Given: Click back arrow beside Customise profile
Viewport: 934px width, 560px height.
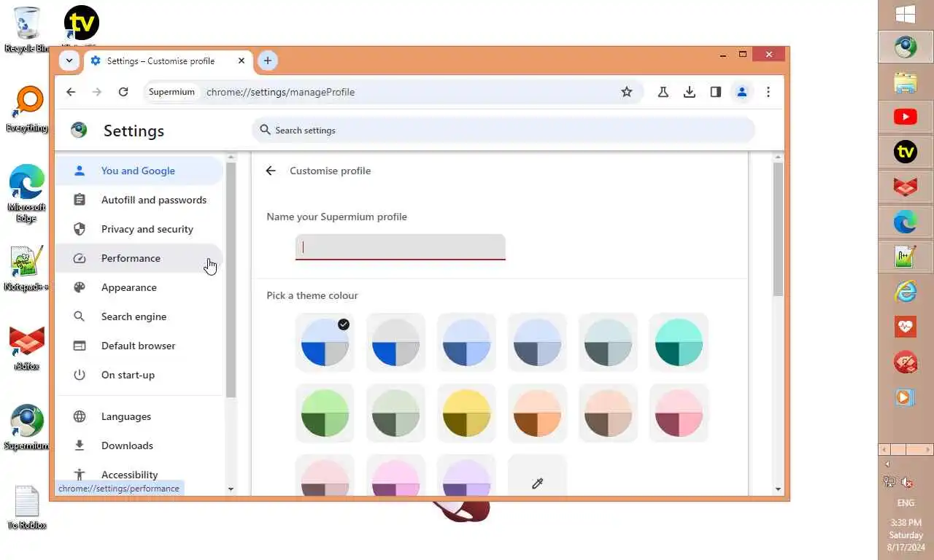Looking at the screenshot, I should coord(271,171).
